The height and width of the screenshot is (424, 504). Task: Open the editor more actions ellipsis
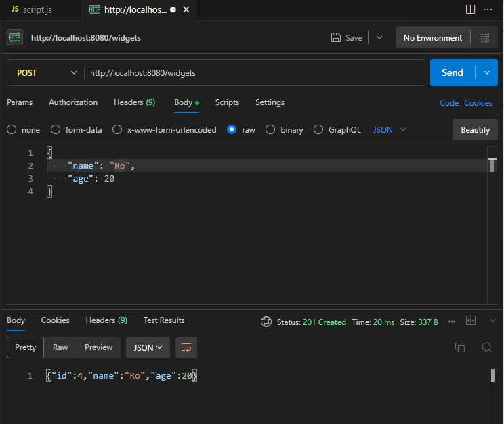click(x=488, y=9)
